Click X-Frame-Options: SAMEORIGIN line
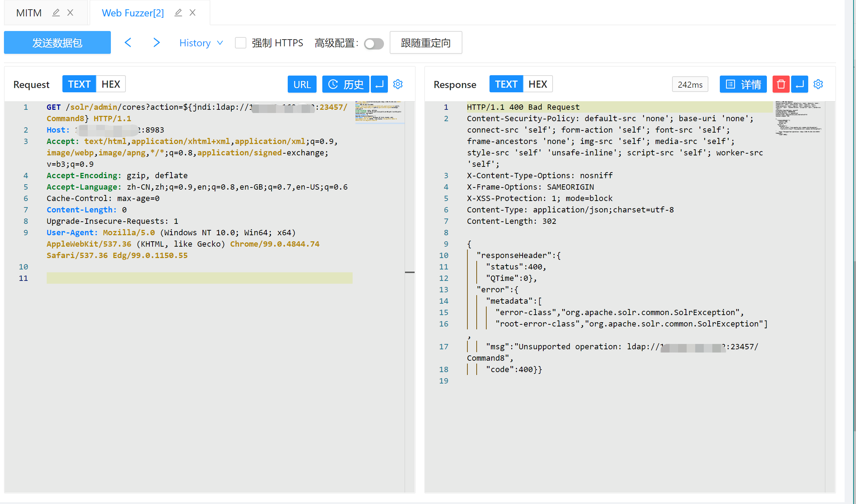Screen dimensions: 856x504 point(530,187)
